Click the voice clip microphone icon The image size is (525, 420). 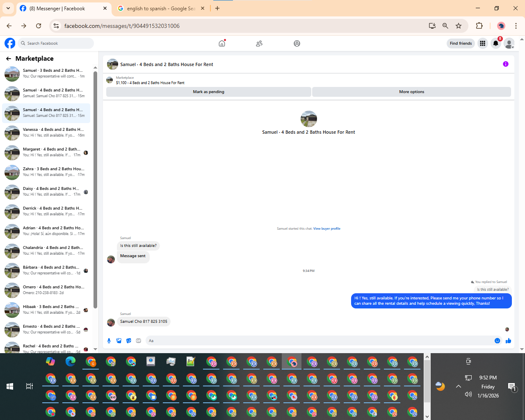(109, 340)
